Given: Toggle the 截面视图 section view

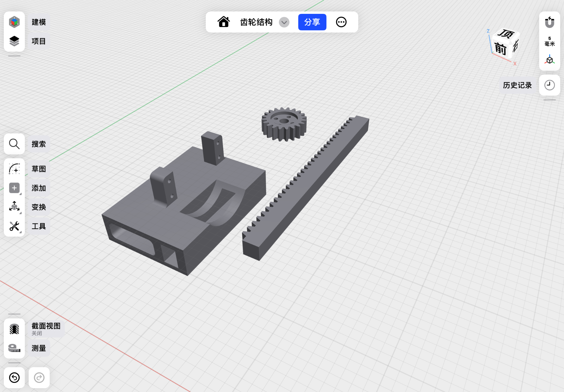Looking at the screenshot, I should coord(14,329).
